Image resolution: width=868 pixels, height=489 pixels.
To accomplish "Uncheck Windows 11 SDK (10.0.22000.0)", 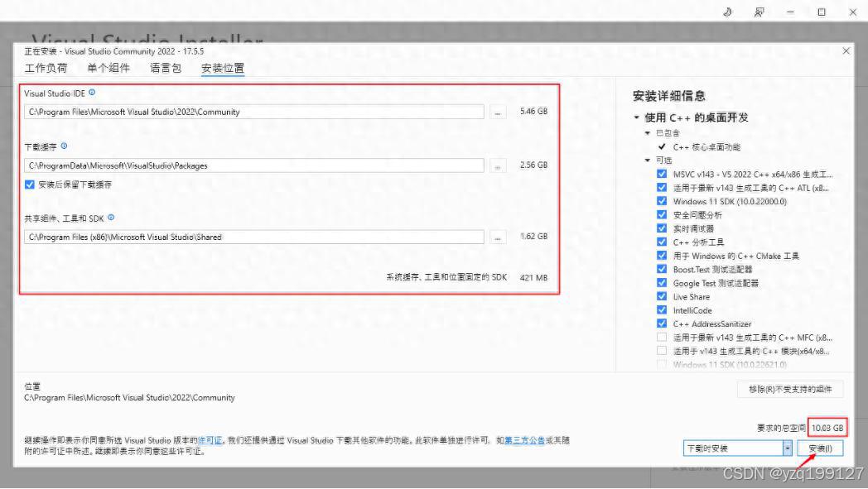I will (662, 201).
